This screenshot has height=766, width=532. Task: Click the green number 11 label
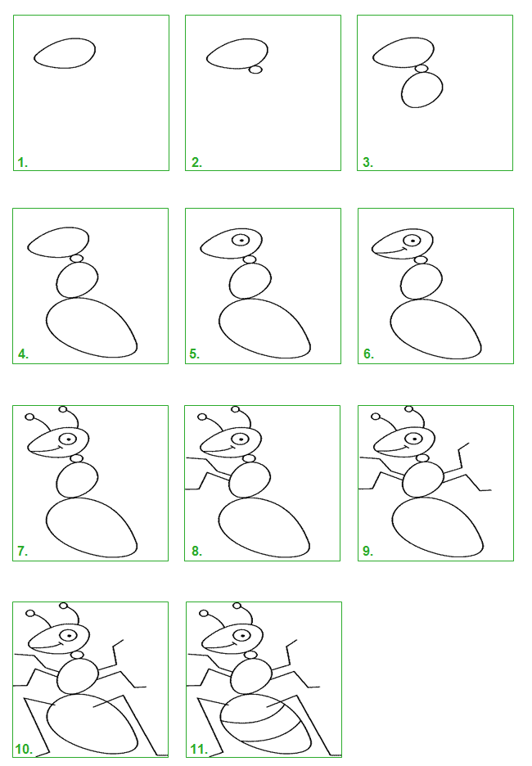click(200, 749)
